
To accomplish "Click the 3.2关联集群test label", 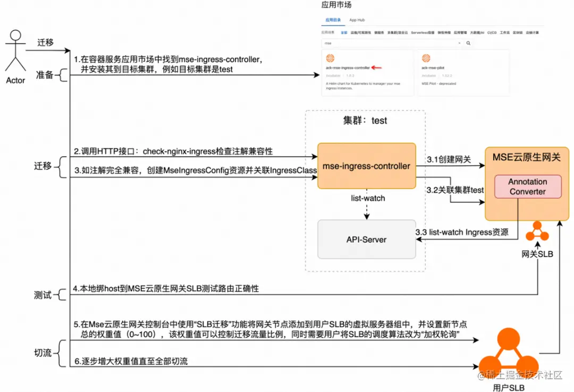I will pyautogui.click(x=455, y=190).
